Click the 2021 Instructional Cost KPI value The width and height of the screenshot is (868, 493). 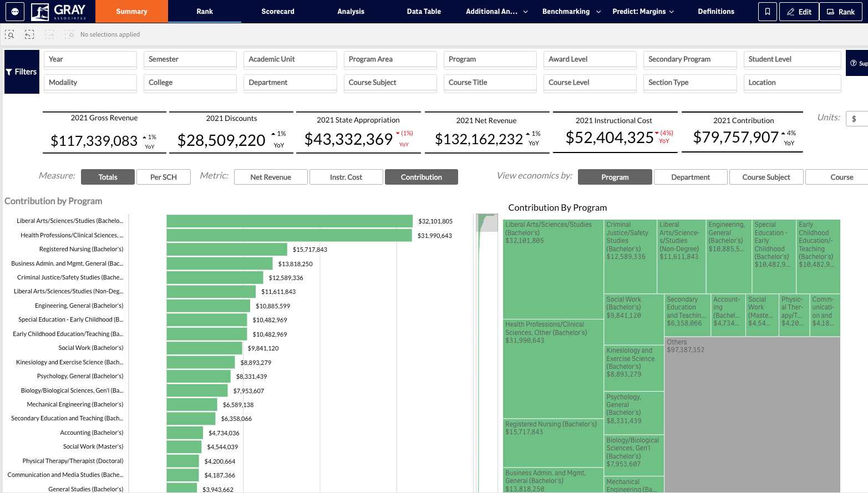tap(610, 138)
